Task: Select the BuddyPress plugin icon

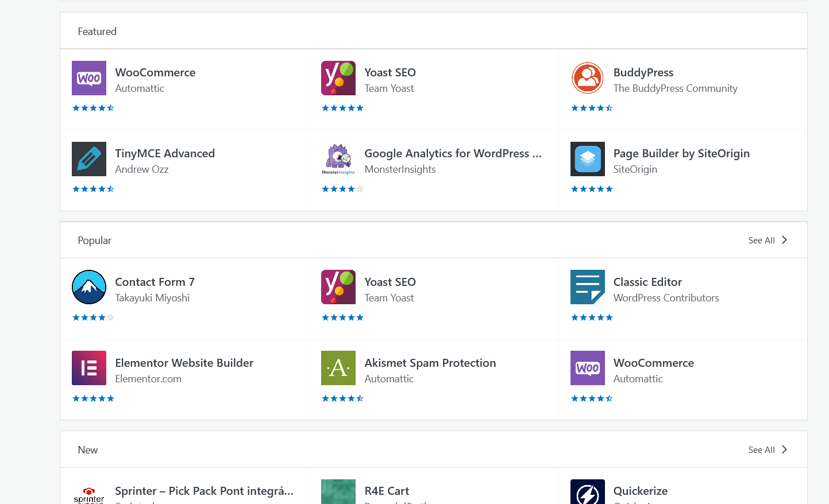Action: (588, 78)
